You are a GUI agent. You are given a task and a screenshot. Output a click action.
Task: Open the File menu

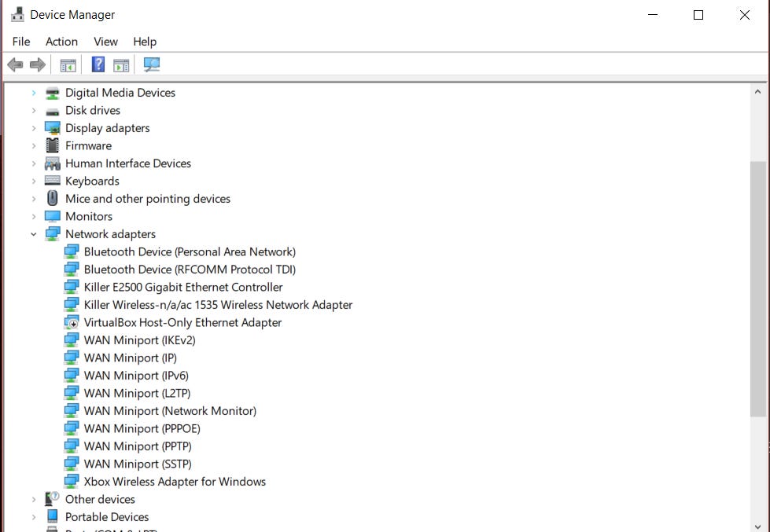tap(21, 42)
